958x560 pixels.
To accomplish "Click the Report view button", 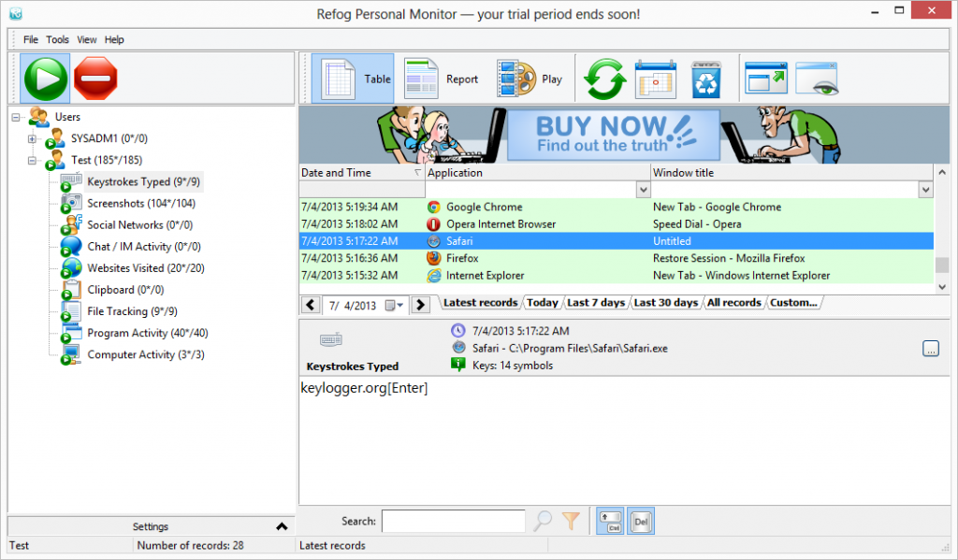I will tap(442, 79).
